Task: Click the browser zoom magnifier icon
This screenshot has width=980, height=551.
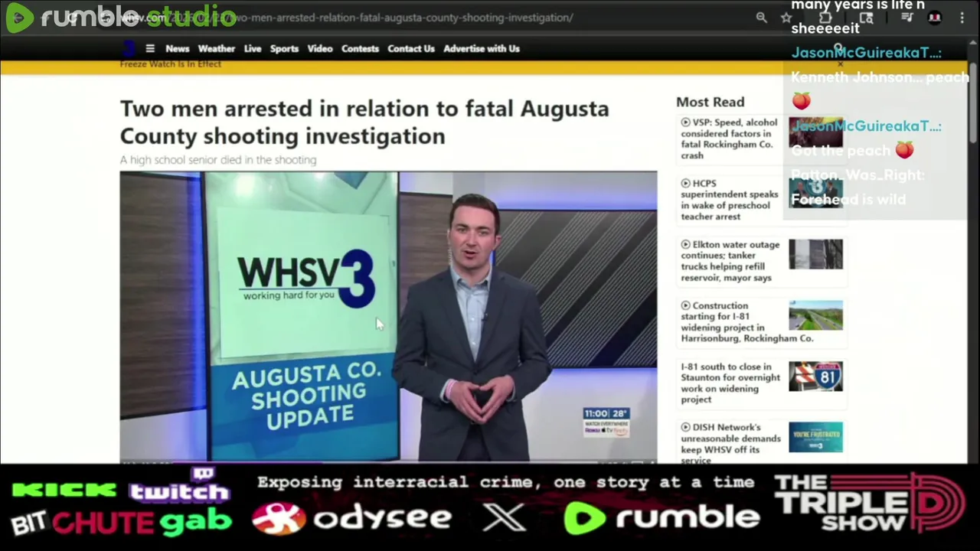Action: [x=761, y=17]
